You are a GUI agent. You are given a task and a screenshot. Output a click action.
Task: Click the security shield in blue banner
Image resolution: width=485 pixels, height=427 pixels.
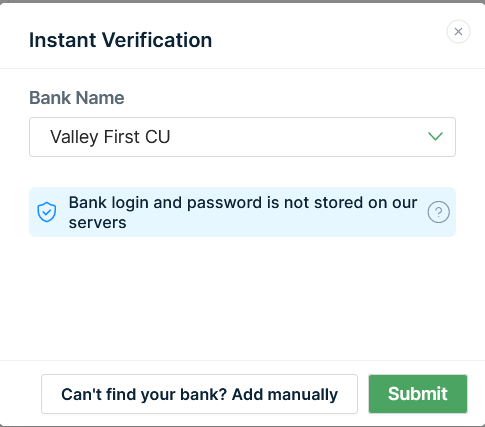[47, 212]
